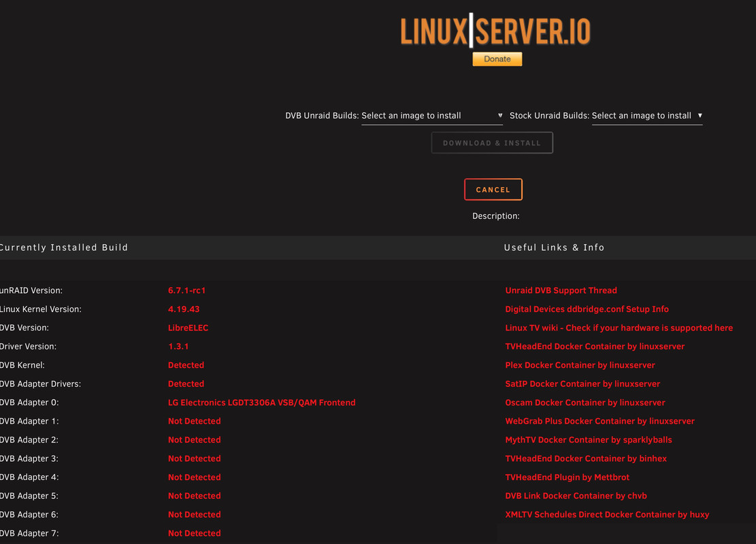
Task: Click the yellow Donate button
Action: 497,58
